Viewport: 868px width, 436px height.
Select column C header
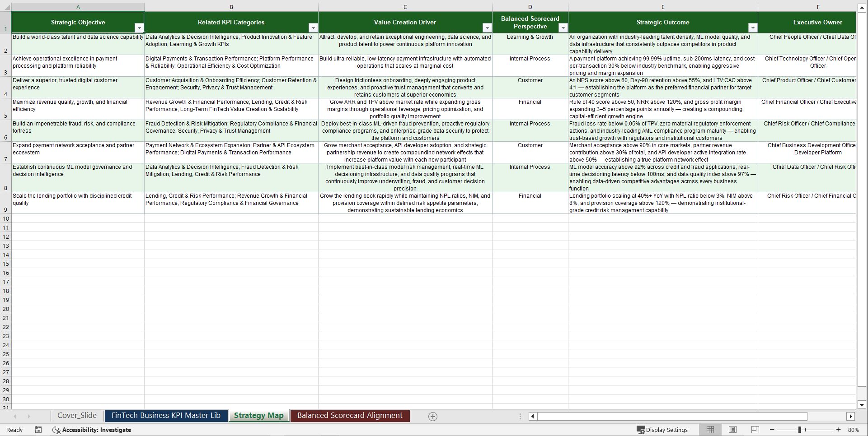pyautogui.click(x=405, y=7)
